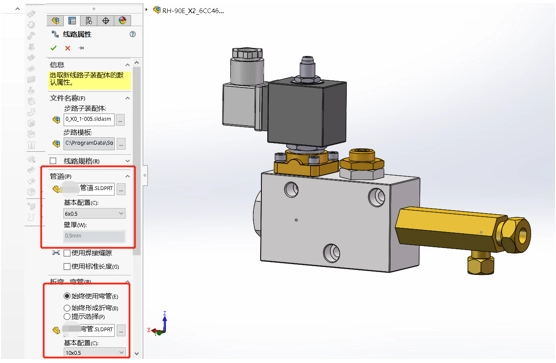This screenshot has height=363, width=556.
Task: Select the 始终使用弯管 radio button
Action: coord(67,296)
